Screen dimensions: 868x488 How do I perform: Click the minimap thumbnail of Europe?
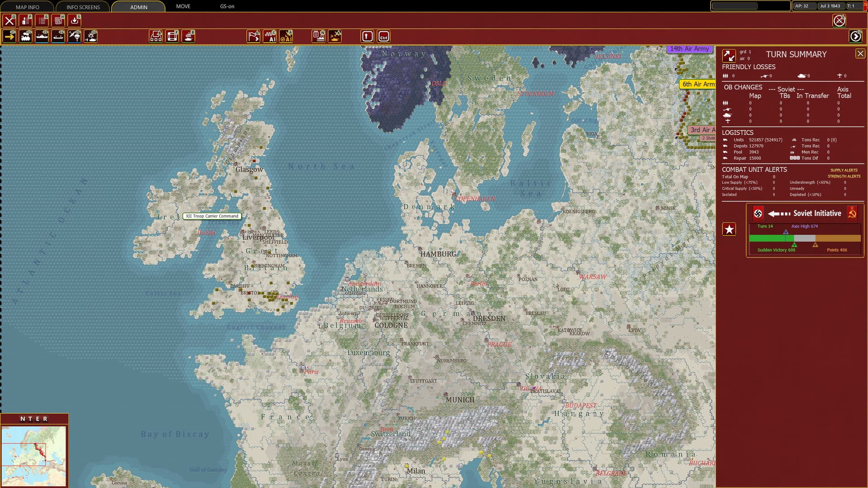click(x=34, y=455)
